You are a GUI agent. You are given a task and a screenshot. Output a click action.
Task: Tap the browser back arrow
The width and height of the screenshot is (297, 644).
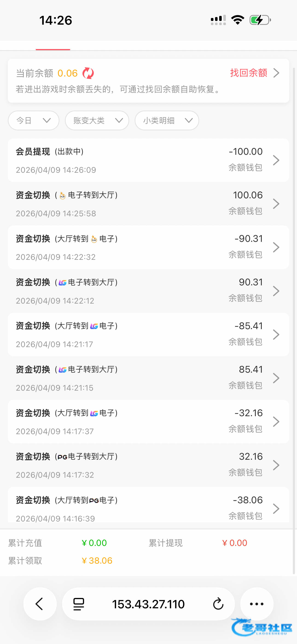pos(40,604)
